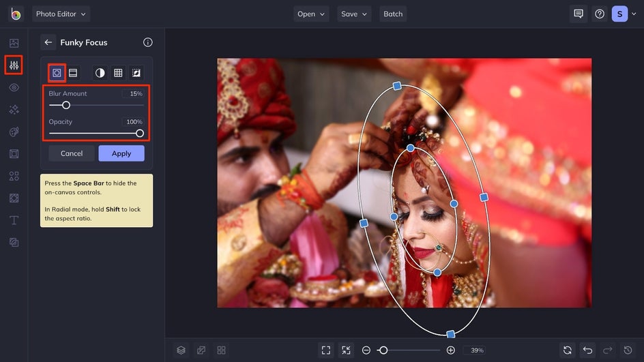The height and width of the screenshot is (362, 644).
Task: Open the Text tool sidebar icon
Action: [x=14, y=220]
